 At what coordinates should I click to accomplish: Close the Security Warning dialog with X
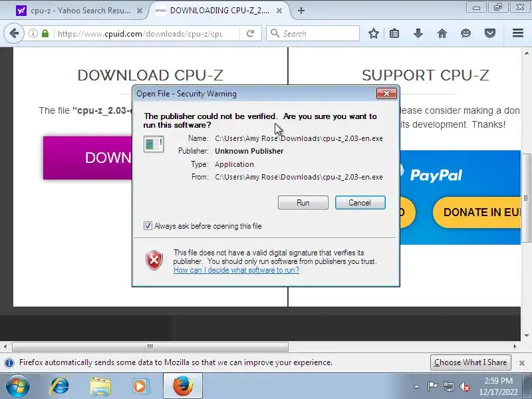[386, 93]
